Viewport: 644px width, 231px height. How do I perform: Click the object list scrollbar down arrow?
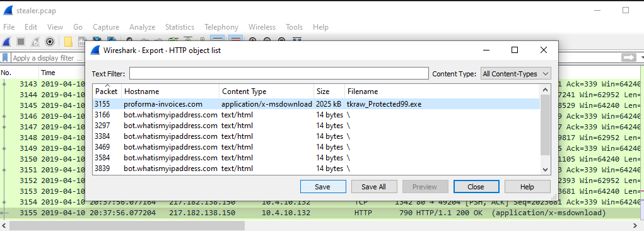click(545, 169)
